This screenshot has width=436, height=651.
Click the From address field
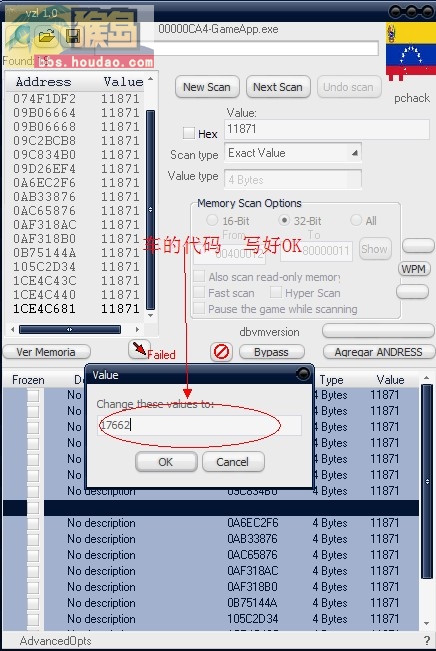(x=230, y=252)
